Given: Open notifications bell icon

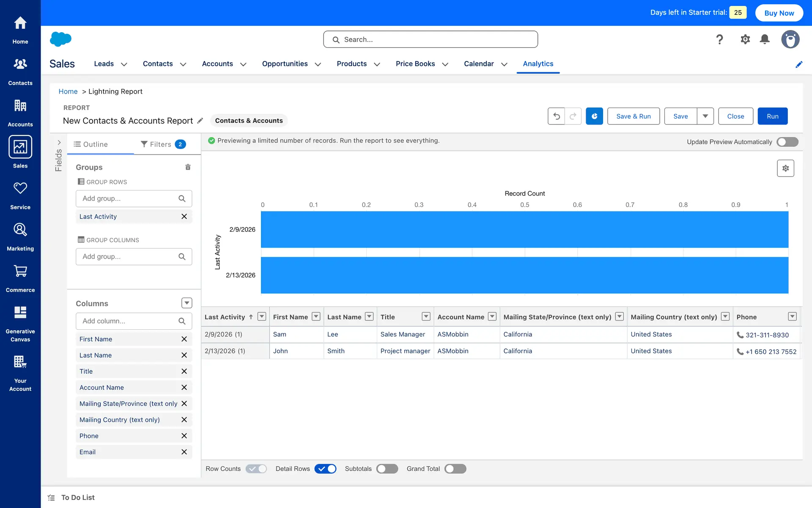Looking at the screenshot, I should pyautogui.click(x=765, y=39).
